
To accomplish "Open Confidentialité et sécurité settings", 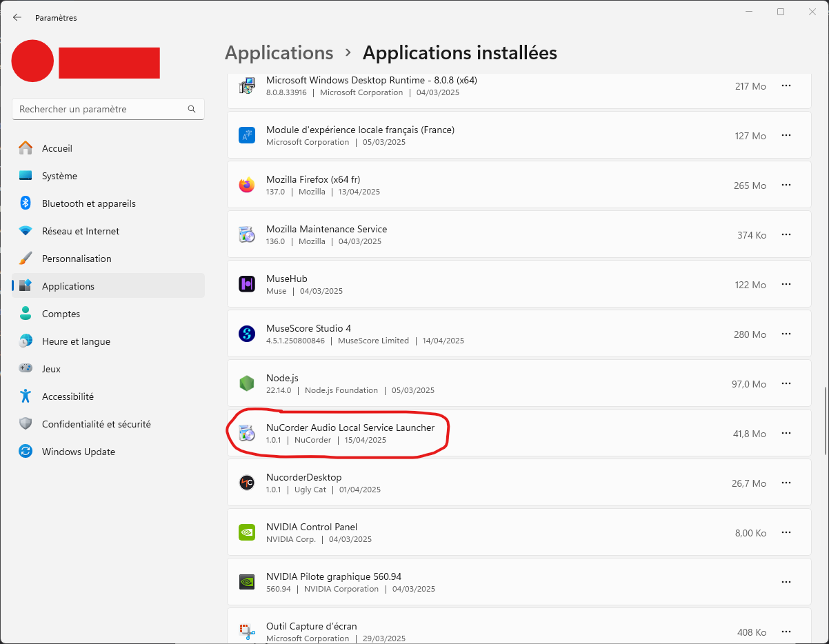I will click(x=108, y=424).
